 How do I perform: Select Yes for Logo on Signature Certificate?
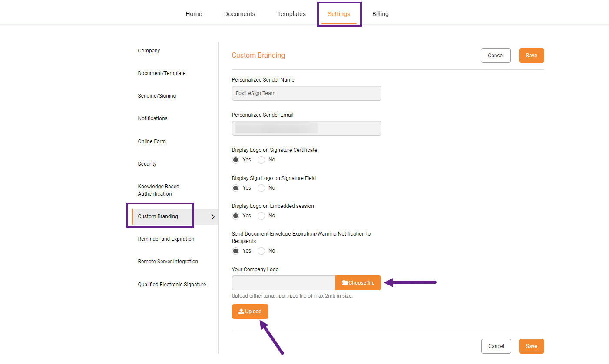pyautogui.click(x=235, y=160)
